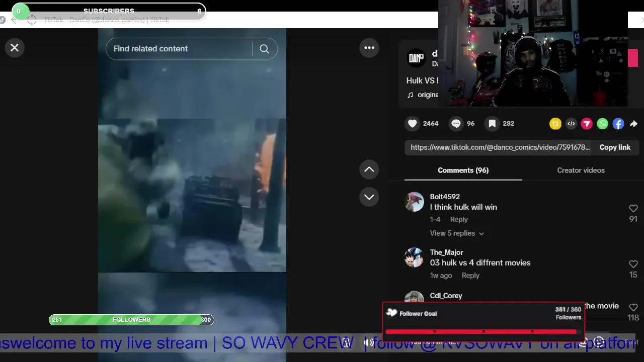
Task: Click comment text "I think hulk will win"
Action: (463, 207)
